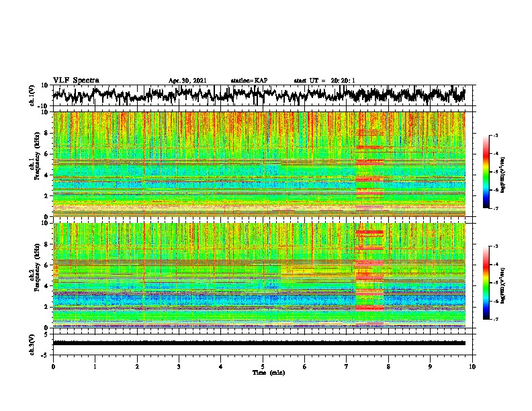
Task: Click the ch.2 spectrogram color bar
Action: (486, 283)
